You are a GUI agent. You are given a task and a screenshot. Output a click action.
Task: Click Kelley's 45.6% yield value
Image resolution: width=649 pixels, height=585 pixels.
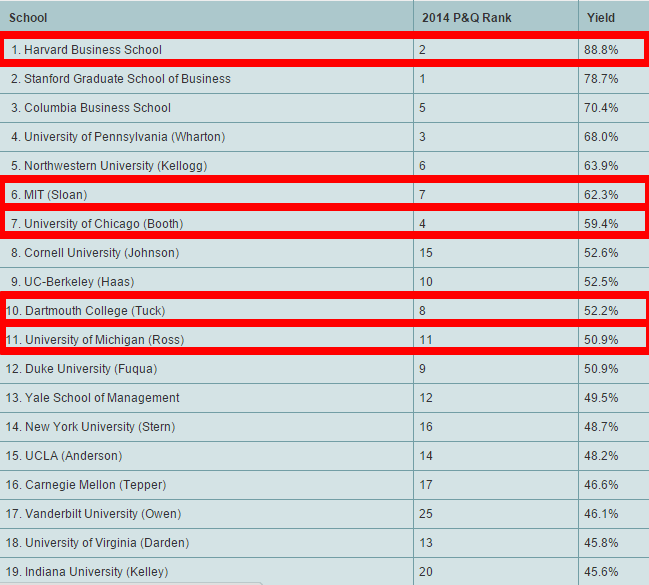click(x=601, y=571)
